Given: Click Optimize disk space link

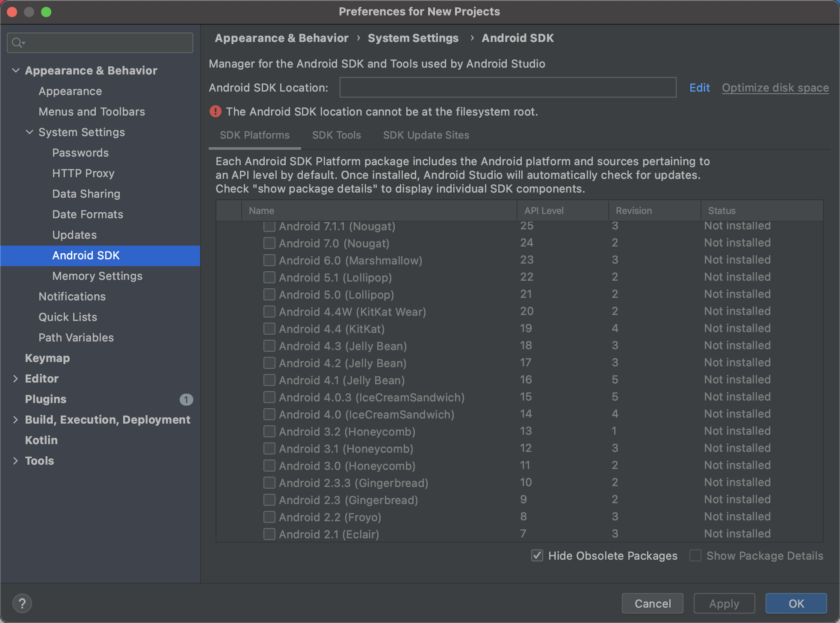Looking at the screenshot, I should (x=775, y=88).
